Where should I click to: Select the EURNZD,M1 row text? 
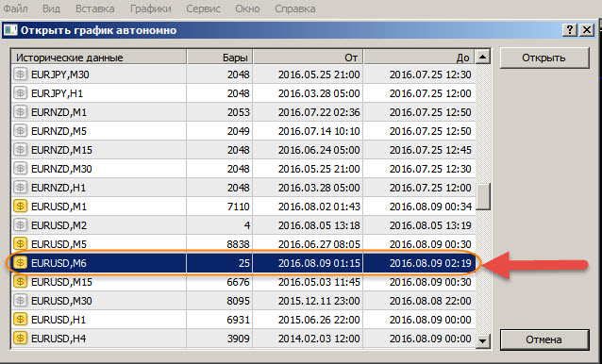(59, 112)
